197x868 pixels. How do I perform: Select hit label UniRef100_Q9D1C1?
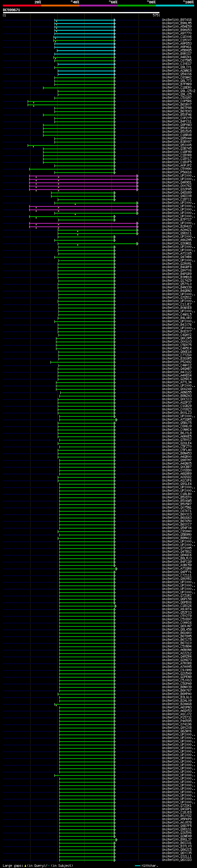pyautogui.click(x=177, y=233)
